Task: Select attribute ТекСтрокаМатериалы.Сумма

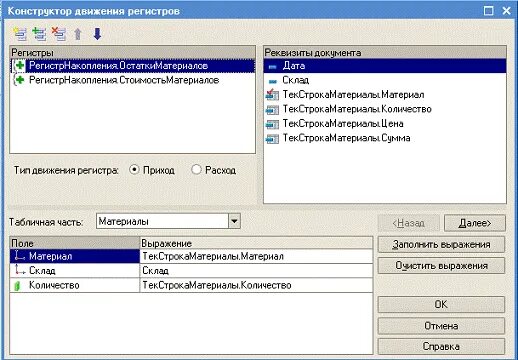Action: point(385,138)
